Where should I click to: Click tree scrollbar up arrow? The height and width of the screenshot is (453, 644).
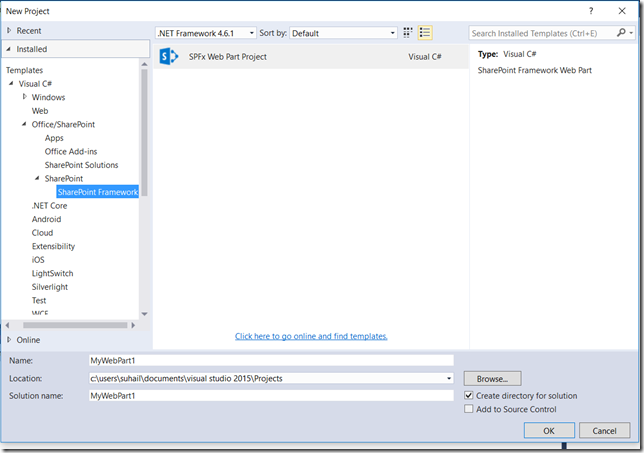click(144, 64)
